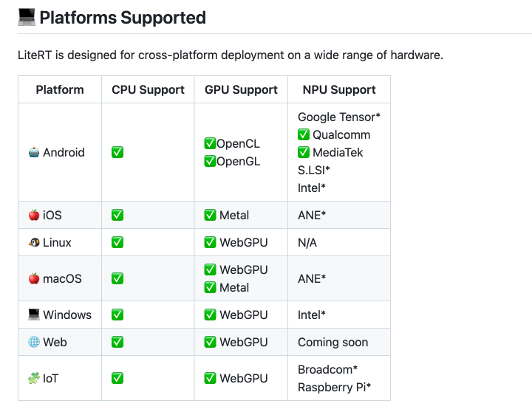
Task: Click the laptop icon beside Platforms Supported heading
Action: coord(27,17)
